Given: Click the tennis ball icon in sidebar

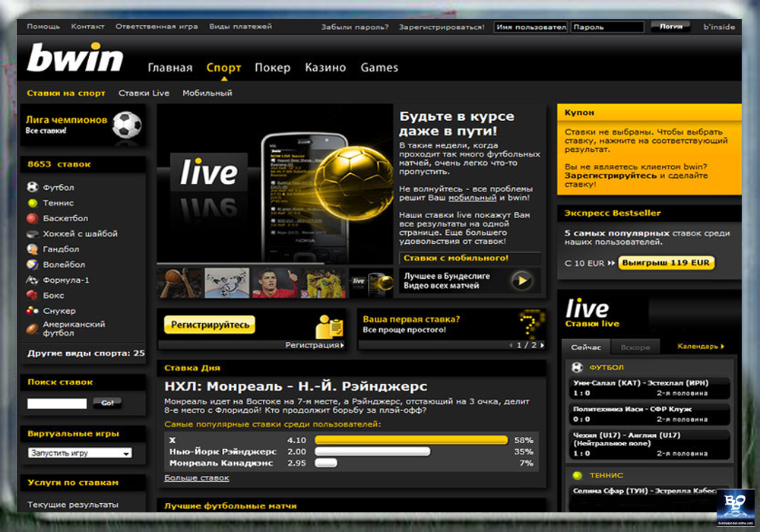Looking at the screenshot, I should click(33, 203).
